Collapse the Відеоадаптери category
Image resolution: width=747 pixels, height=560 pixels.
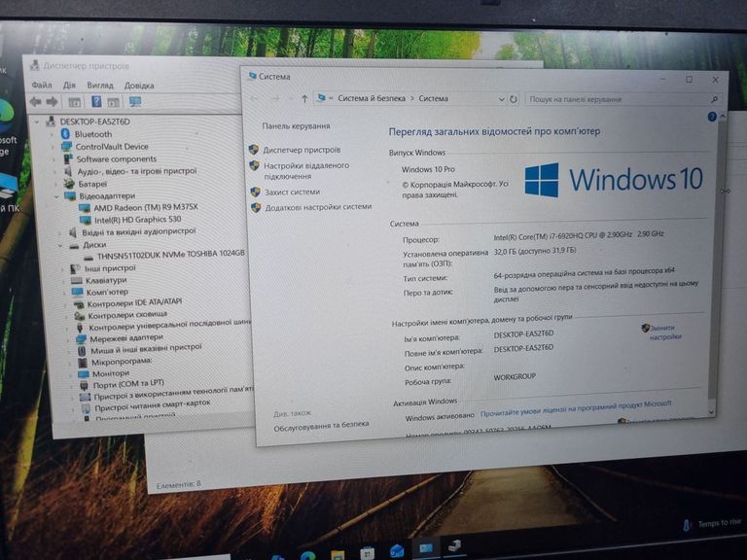[x=56, y=195]
